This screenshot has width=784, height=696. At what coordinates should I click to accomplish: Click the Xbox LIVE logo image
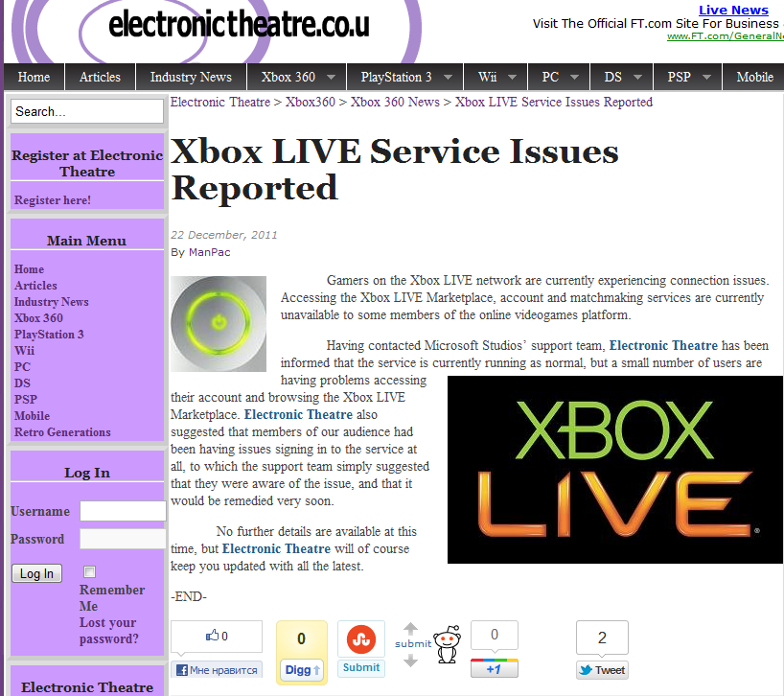point(614,470)
